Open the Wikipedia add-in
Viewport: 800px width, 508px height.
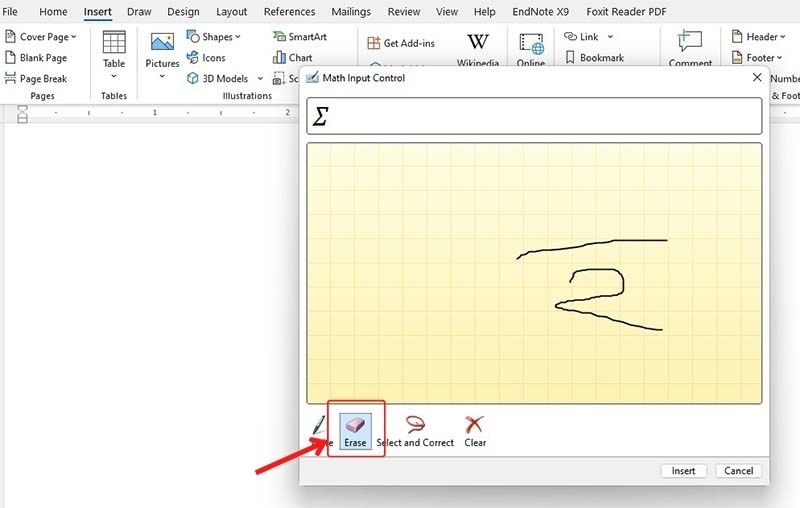pyautogui.click(x=478, y=49)
